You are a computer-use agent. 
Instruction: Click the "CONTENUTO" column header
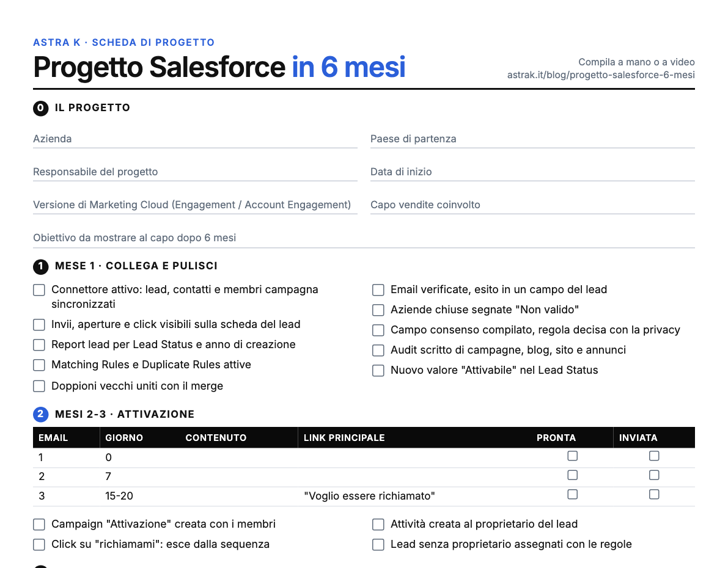[216, 438]
